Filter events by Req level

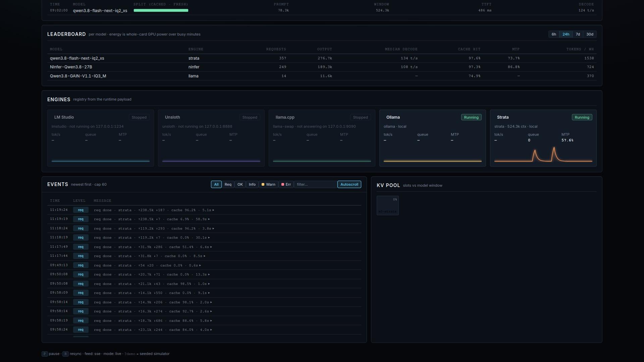click(228, 184)
